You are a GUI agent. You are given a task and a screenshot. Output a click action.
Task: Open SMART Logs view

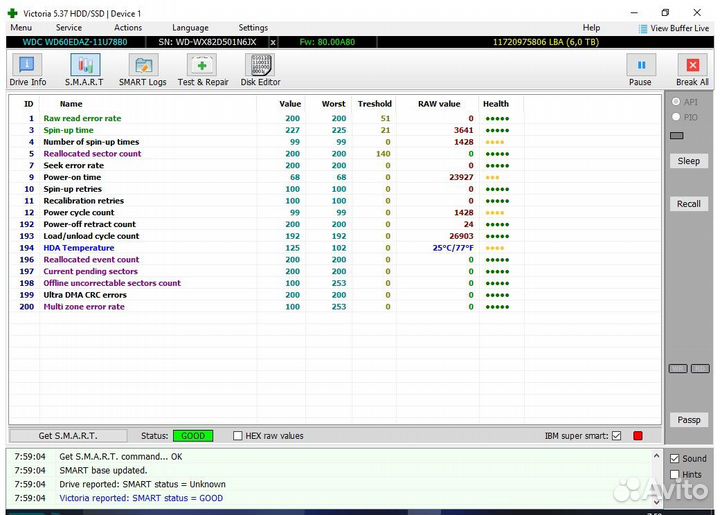coord(143,70)
